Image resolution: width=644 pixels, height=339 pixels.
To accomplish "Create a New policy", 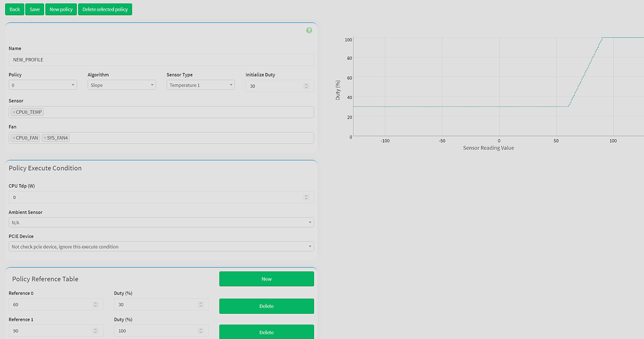I will 61,9.
